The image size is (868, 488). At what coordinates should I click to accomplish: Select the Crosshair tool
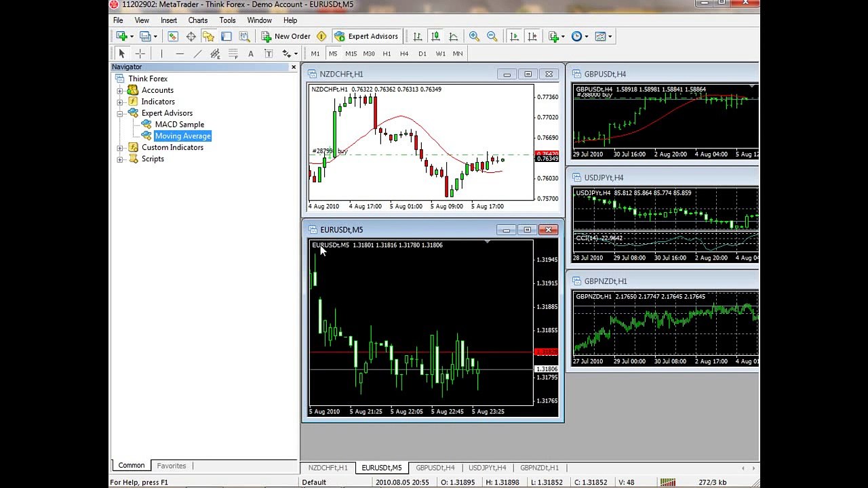coord(140,54)
